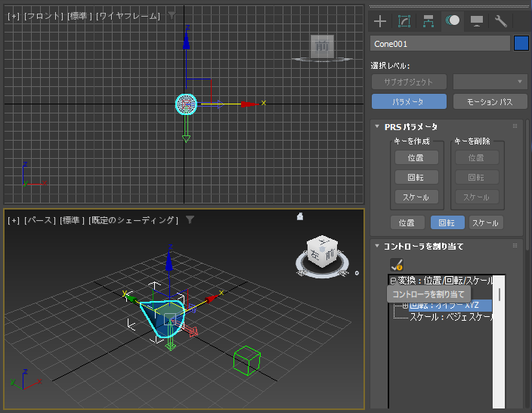Click the 左 face on perspective ViewCube
The height and width of the screenshot is (413, 532).
(x=315, y=255)
